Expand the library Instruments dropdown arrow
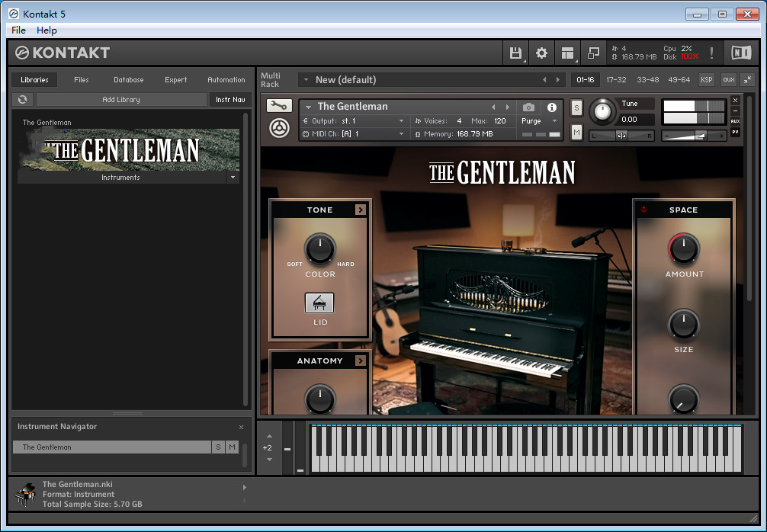The width and height of the screenshot is (767, 532). pyautogui.click(x=233, y=177)
